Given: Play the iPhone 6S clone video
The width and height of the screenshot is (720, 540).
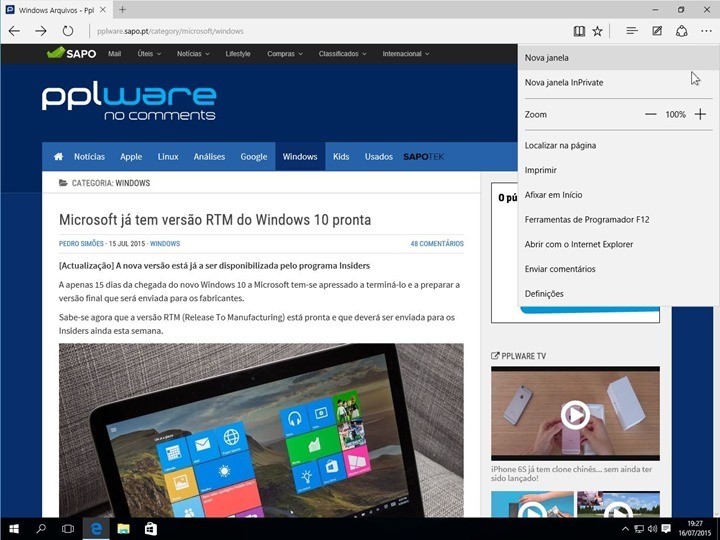Looking at the screenshot, I should (575, 415).
